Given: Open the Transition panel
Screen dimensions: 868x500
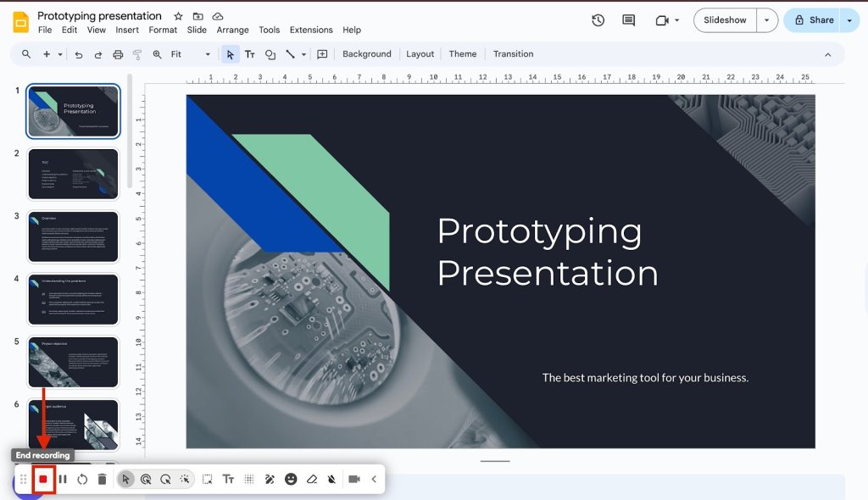Looking at the screenshot, I should click(x=513, y=54).
